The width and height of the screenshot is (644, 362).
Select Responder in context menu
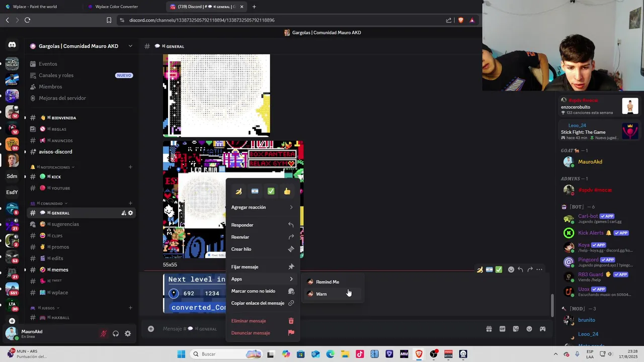coord(263,225)
